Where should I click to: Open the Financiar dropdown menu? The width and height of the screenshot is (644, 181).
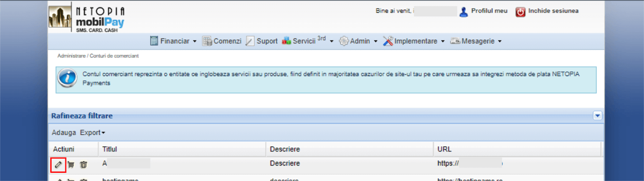pos(178,41)
